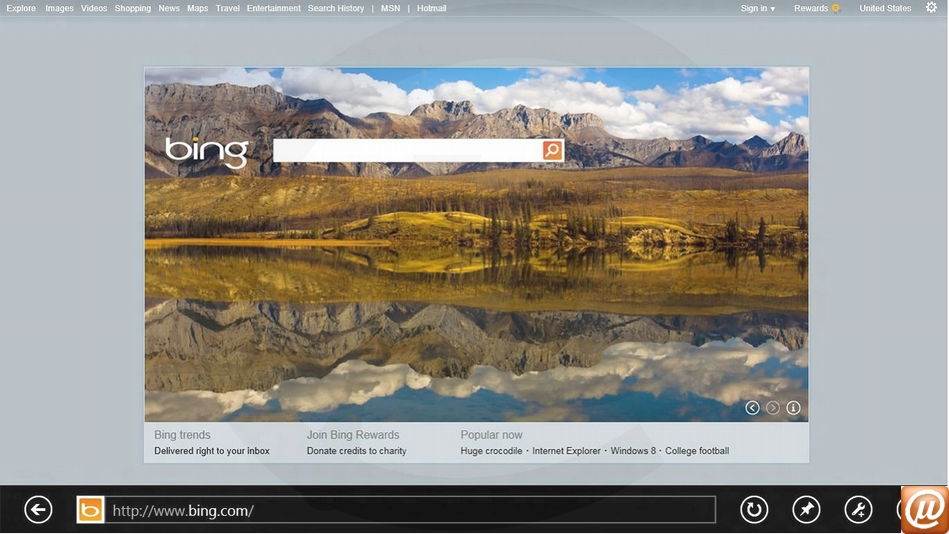This screenshot has width=949, height=534.
Task: Open Travel in the top navigation
Action: [228, 8]
